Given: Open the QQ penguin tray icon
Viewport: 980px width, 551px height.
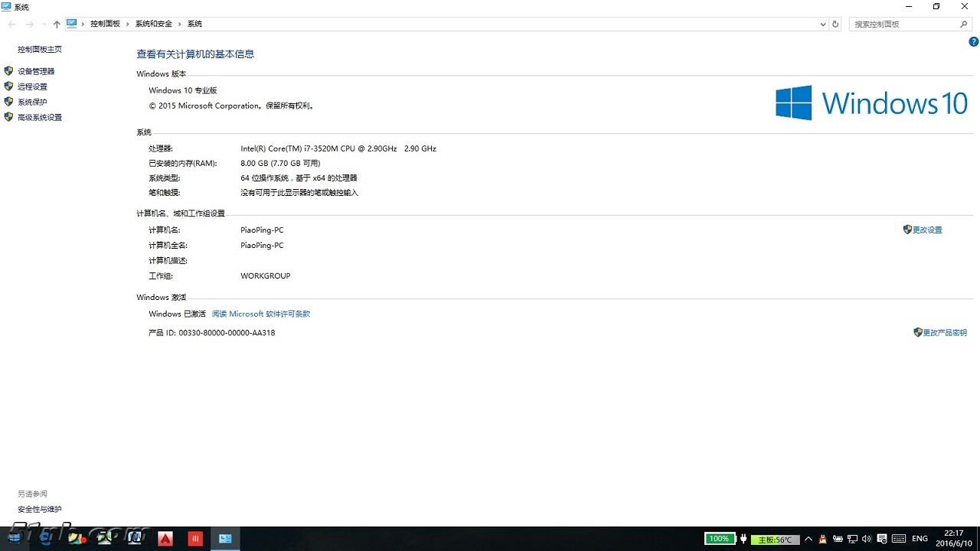Looking at the screenshot, I should (x=823, y=539).
